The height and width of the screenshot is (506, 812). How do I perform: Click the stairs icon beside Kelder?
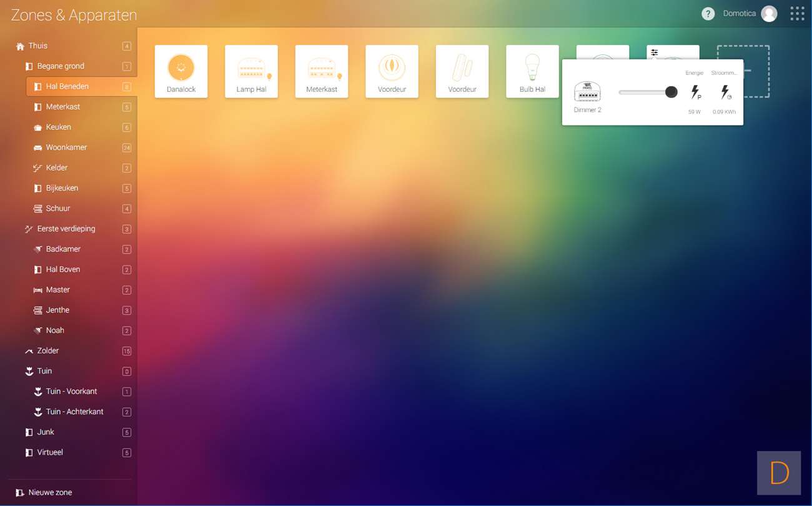[x=37, y=168]
